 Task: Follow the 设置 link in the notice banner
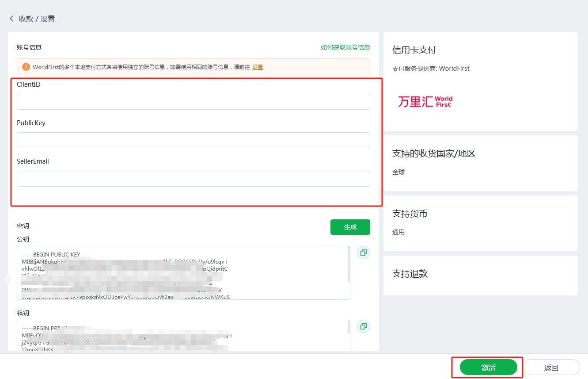(258, 67)
